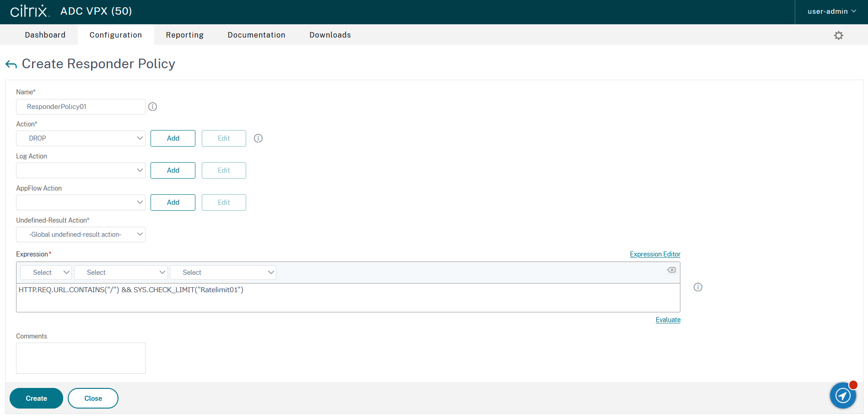Open the first expression Select dropdown
Image resolution: width=868 pixels, height=420 pixels.
tap(46, 273)
